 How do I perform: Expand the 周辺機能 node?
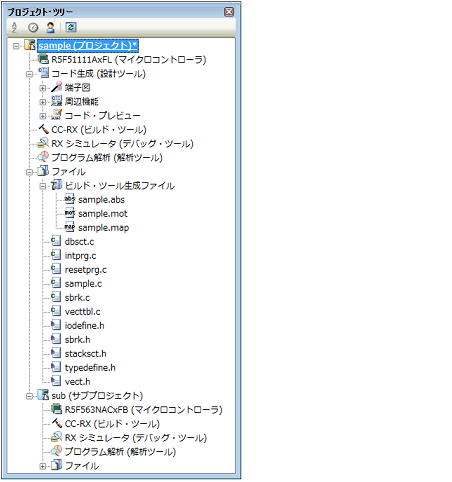pyautogui.click(x=43, y=102)
